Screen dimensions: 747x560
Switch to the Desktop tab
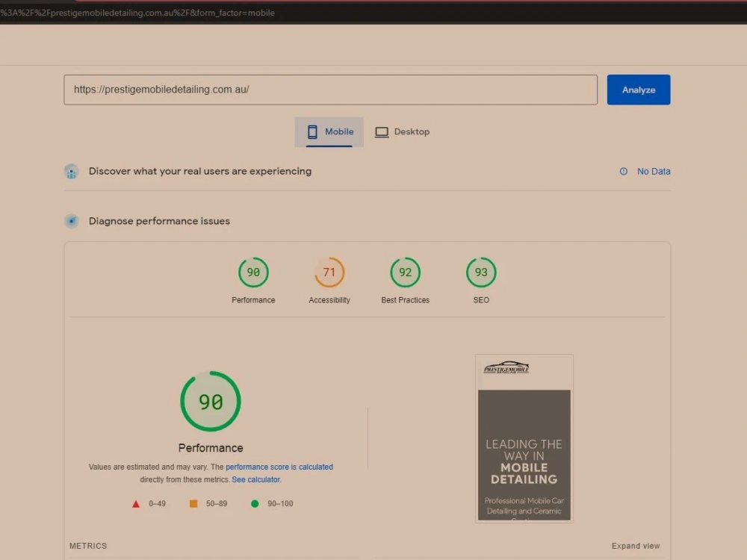point(403,132)
